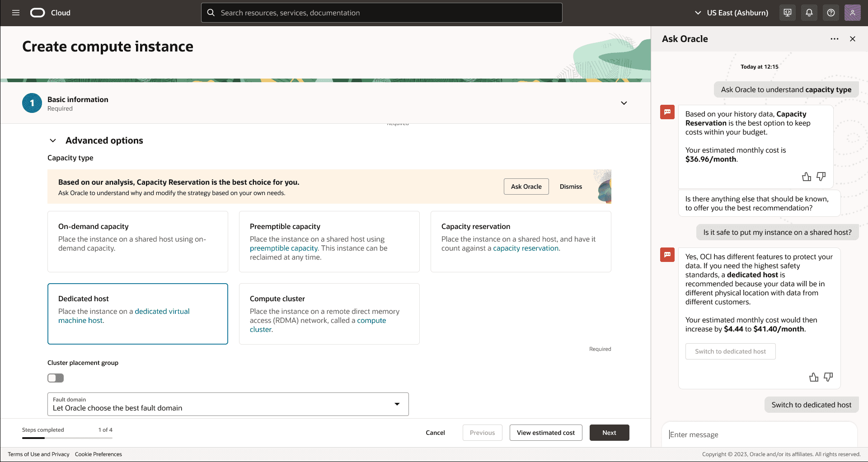Open the notifications bell
Image resolution: width=868 pixels, height=462 pixels.
coord(809,13)
